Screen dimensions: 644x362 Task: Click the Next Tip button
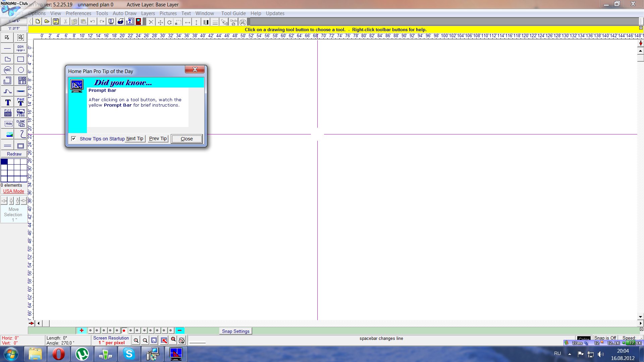tap(135, 138)
